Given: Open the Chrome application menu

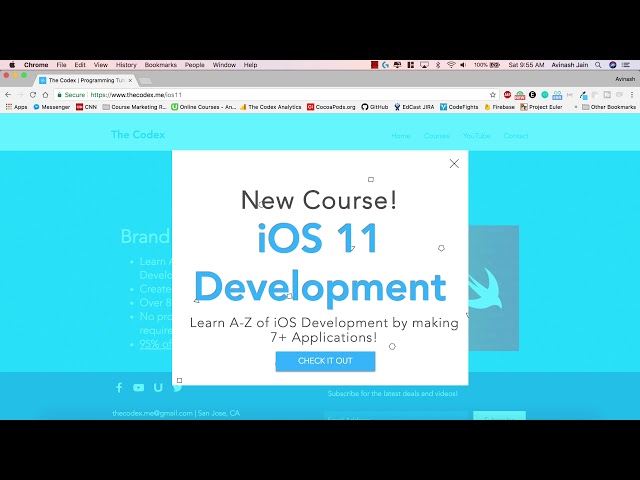Looking at the screenshot, I should pos(36,65).
